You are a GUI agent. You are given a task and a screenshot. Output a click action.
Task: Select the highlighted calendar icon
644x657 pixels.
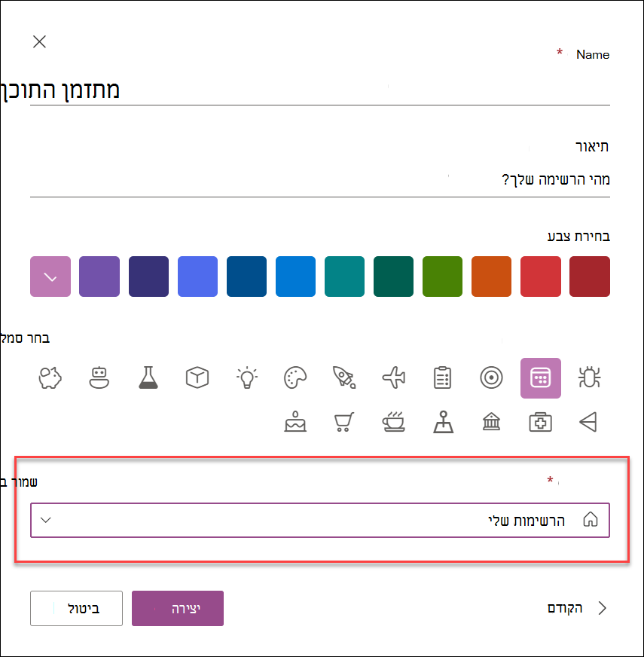point(541,378)
